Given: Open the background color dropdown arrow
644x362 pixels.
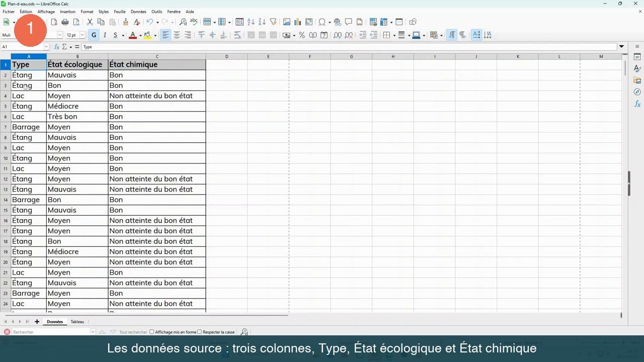Looking at the screenshot, I should click(x=155, y=36).
